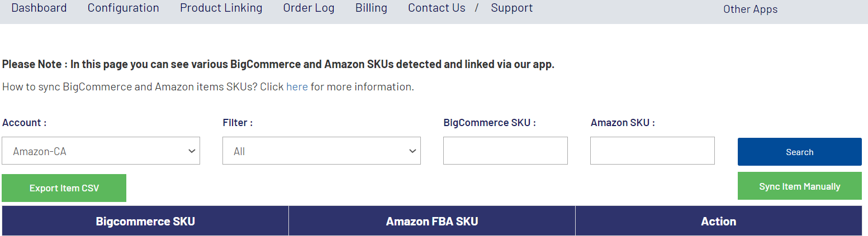Focus the Amazon SKU search field
This screenshot has width=868, height=236.
[x=652, y=151]
